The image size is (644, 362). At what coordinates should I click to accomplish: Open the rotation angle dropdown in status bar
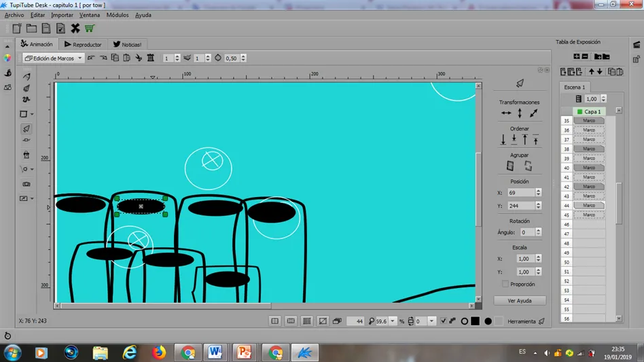click(431, 321)
